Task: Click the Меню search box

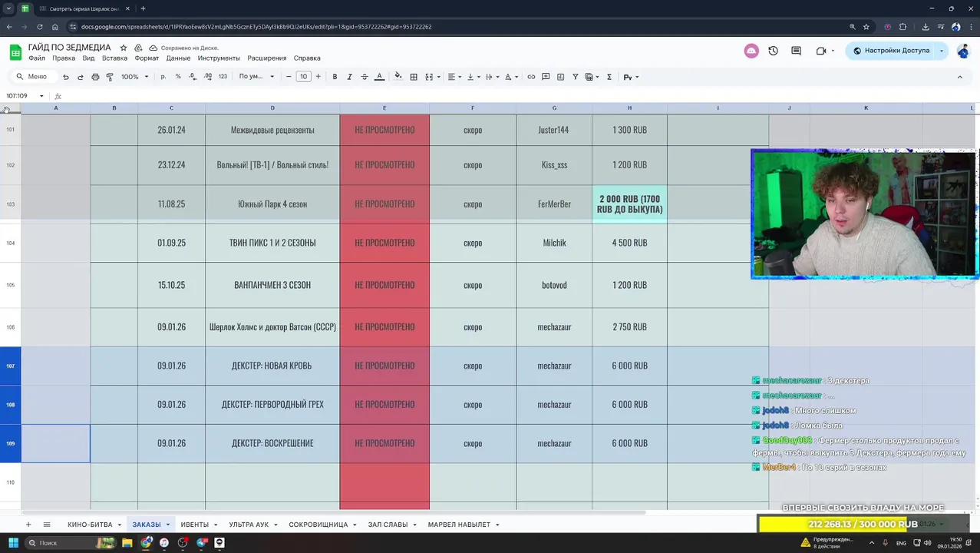Action: [x=33, y=77]
